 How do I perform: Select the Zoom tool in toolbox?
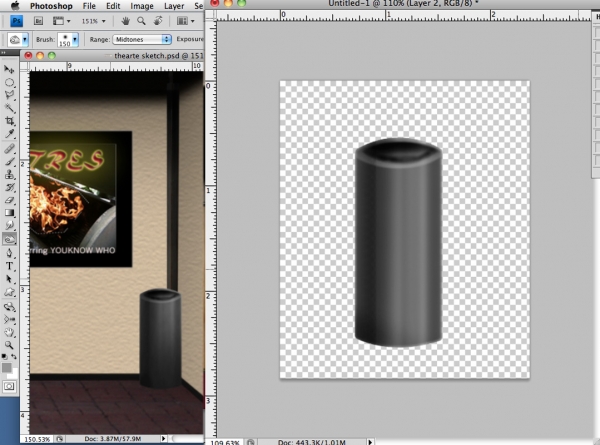(9, 345)
